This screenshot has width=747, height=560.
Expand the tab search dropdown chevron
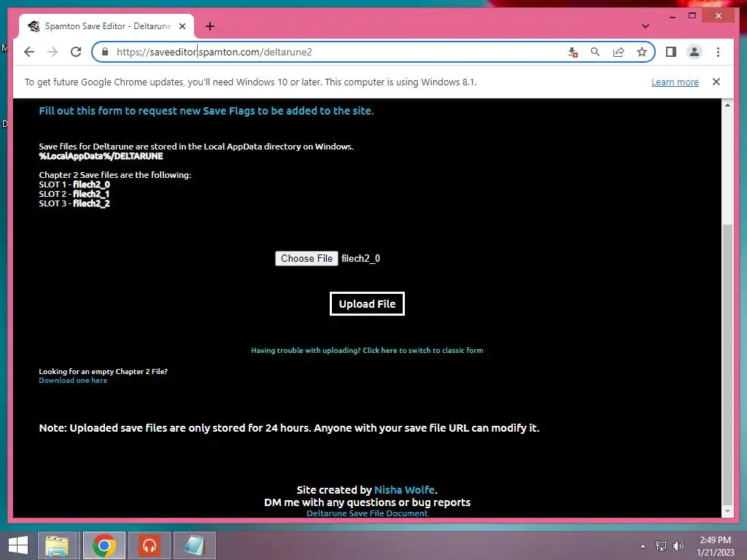tap(645, 26)
